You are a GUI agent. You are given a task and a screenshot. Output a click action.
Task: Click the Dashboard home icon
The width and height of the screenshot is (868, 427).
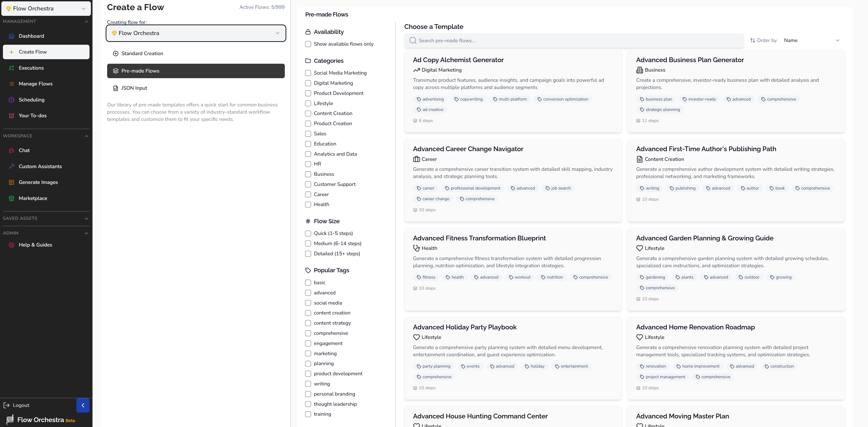[x=12, y=36]
